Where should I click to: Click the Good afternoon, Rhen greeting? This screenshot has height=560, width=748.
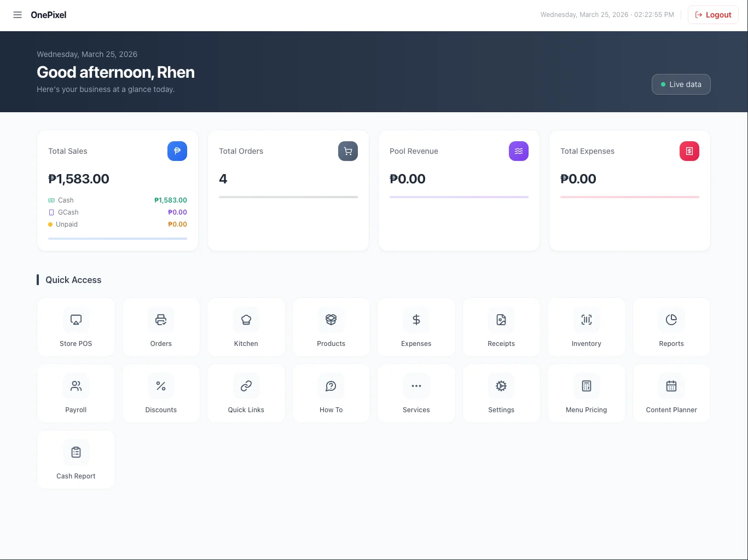115,72
